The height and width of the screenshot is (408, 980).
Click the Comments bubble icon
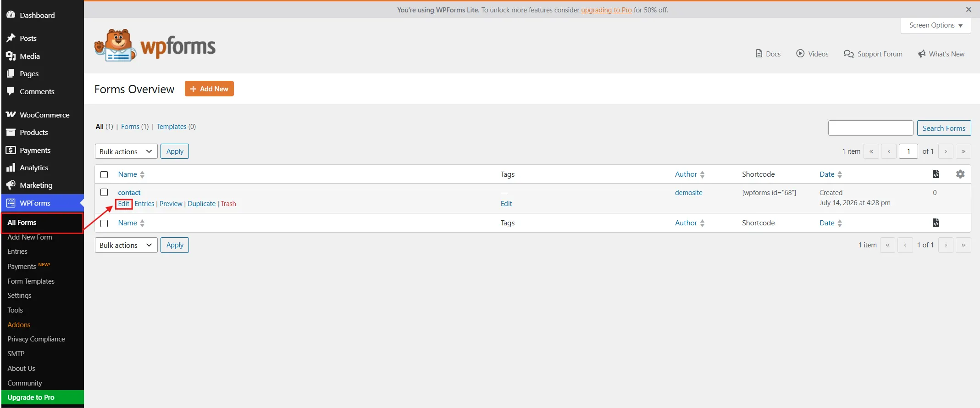(x=11, y=91)
